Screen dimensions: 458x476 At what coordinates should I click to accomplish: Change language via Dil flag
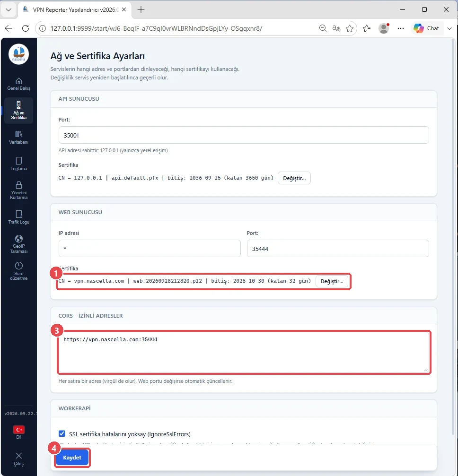(18, 433)
